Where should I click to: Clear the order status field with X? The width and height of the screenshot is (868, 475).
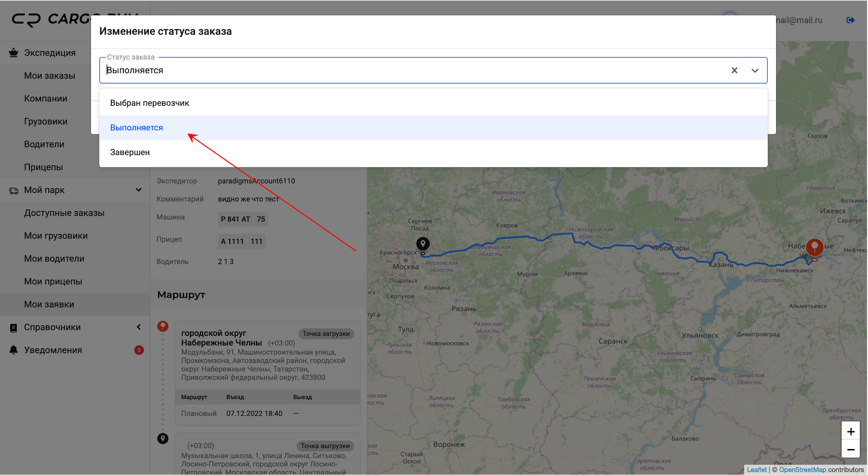coord(734,70)
